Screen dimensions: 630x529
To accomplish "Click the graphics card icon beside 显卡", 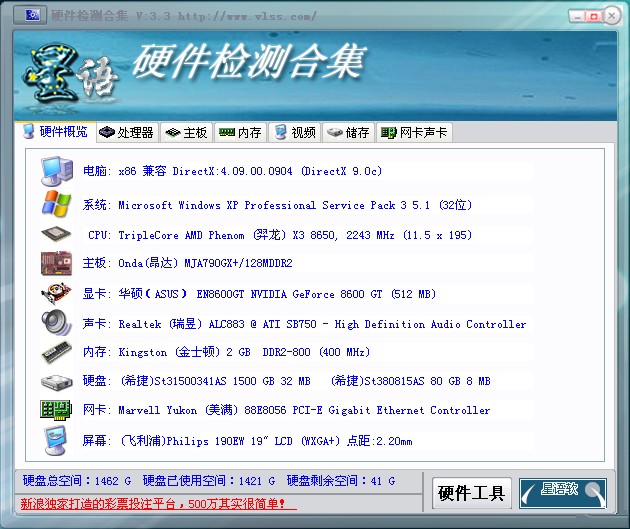I will point(56,294).
